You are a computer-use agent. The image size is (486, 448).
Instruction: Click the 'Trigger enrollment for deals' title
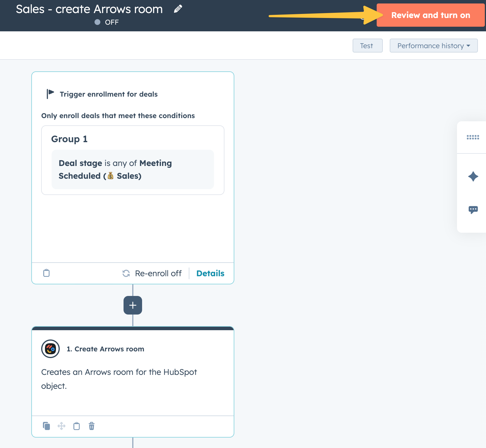(x=109, y=94)
